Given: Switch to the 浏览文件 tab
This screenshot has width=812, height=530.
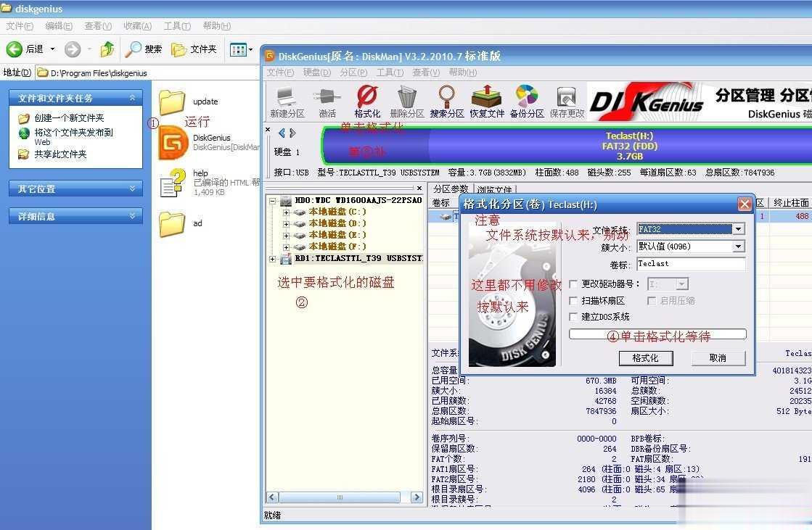Looking at the screenshot, I should point(494,190).
